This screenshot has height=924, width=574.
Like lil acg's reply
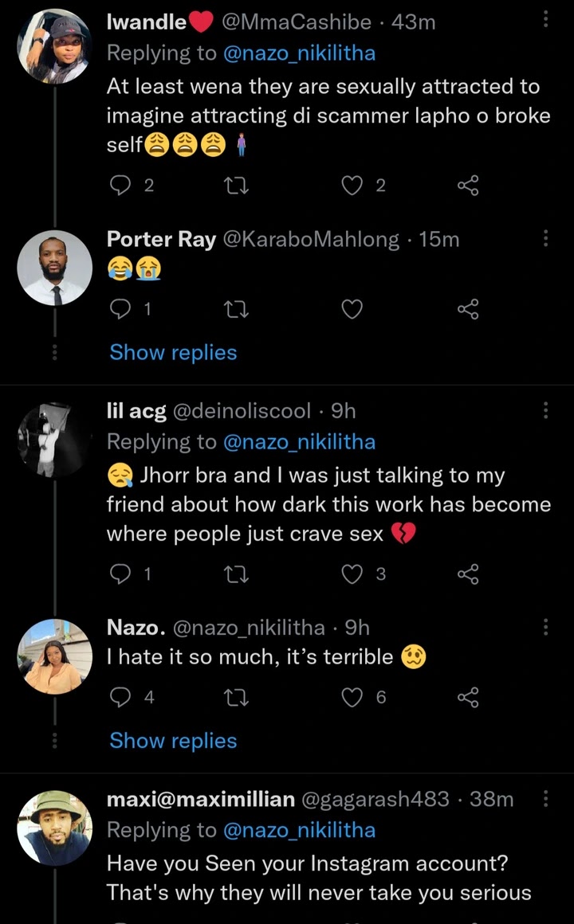coord(352,574)
